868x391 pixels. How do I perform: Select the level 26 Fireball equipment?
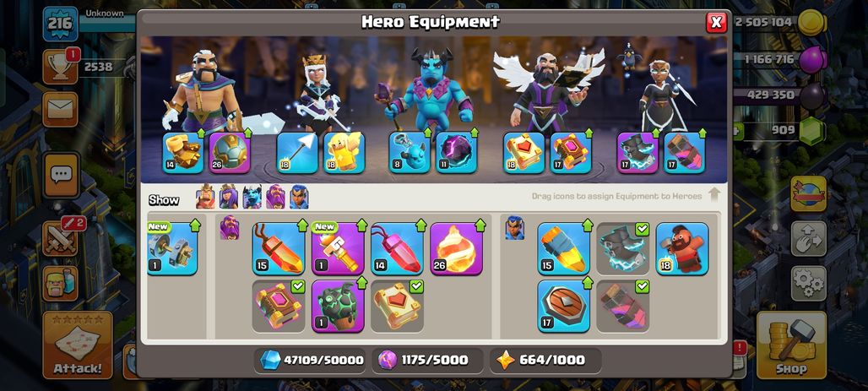pyautogui.click(x=456, y=248)
